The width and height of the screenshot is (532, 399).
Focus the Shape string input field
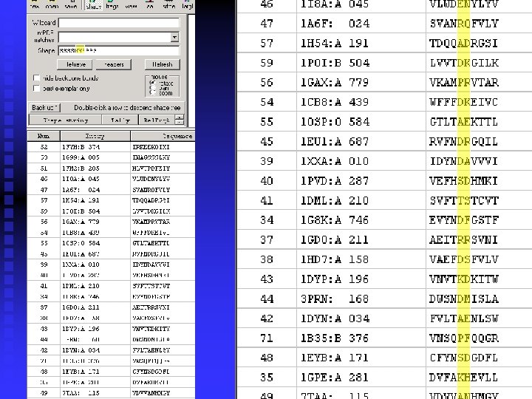pyautogui.click(x=119, y=50)
